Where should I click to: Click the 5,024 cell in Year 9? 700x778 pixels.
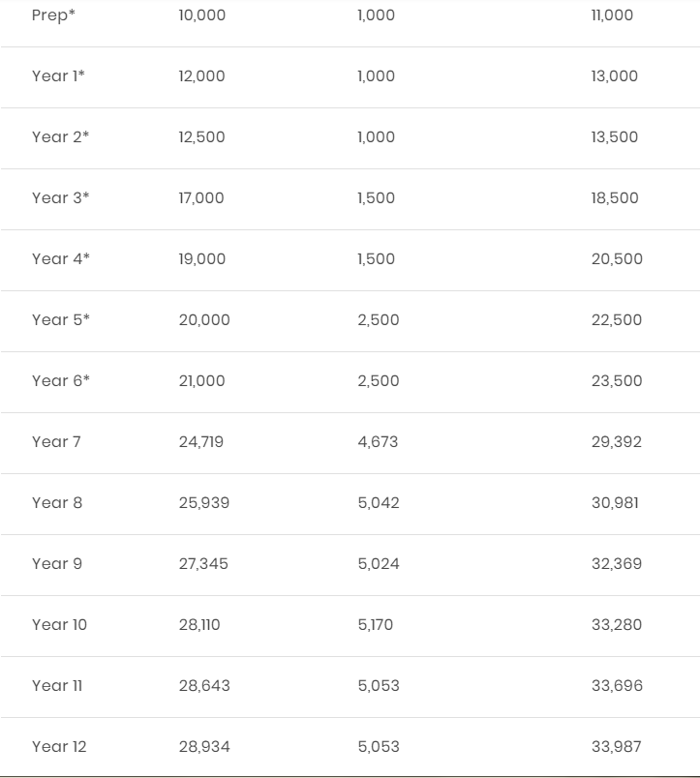coord(379,564)
